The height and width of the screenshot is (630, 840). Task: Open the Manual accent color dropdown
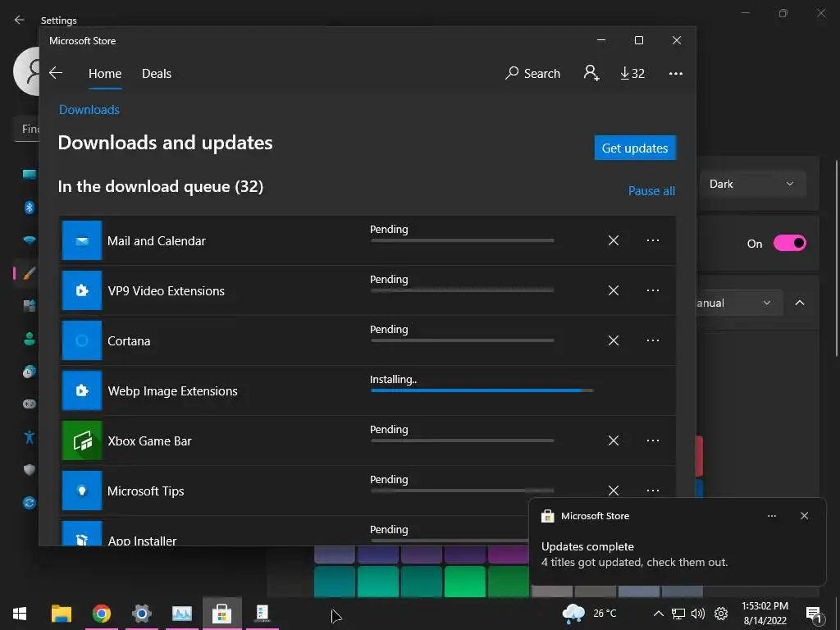click(739, 303)
